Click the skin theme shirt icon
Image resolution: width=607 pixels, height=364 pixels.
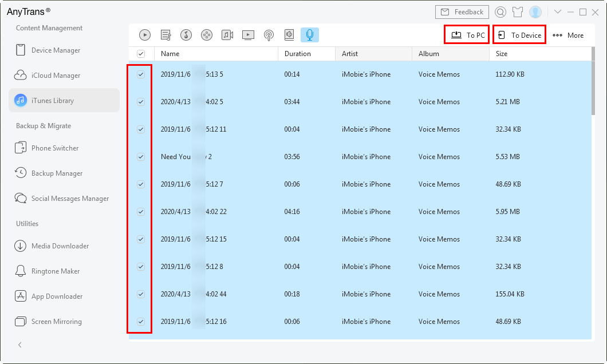[518, 12]
